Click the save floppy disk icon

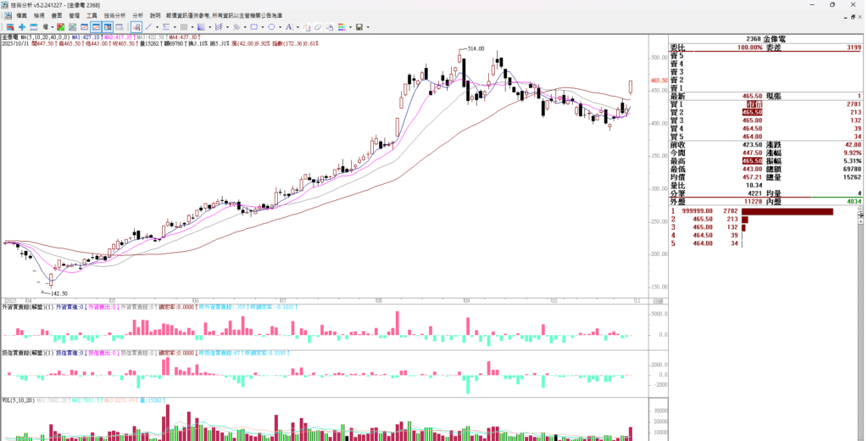click(359, 26)
